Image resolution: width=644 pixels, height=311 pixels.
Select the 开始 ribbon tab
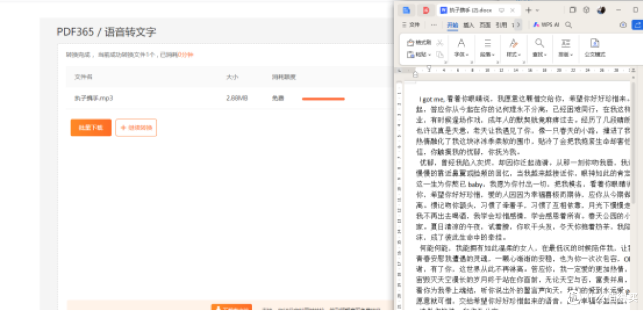click(453, 25)
